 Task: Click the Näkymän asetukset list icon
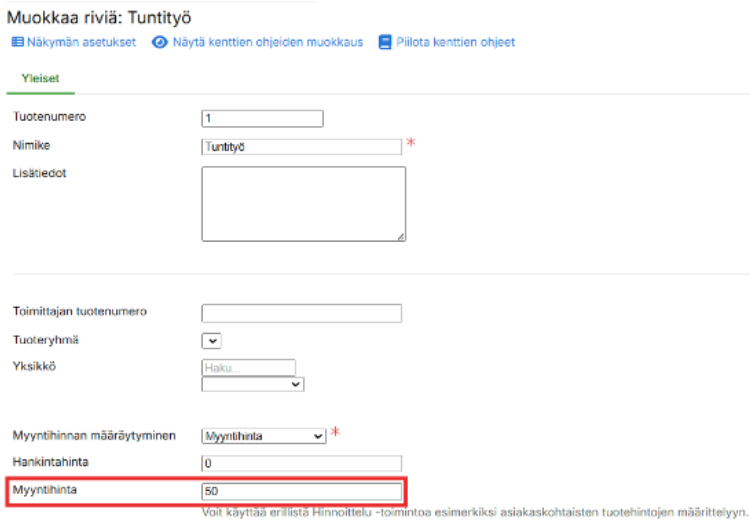(17, 42)
